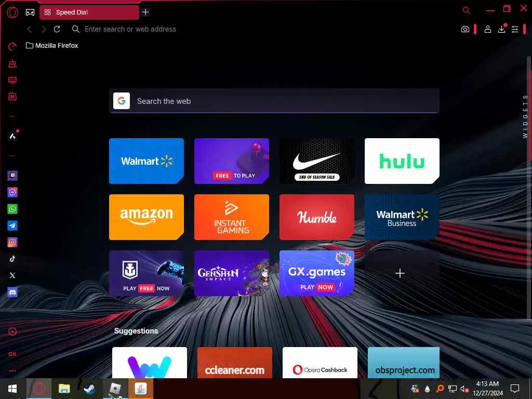Click the muted volume tray icon
Image resolution: width=532 pixels, height=399 pixels.
click(x=464, y=389)
